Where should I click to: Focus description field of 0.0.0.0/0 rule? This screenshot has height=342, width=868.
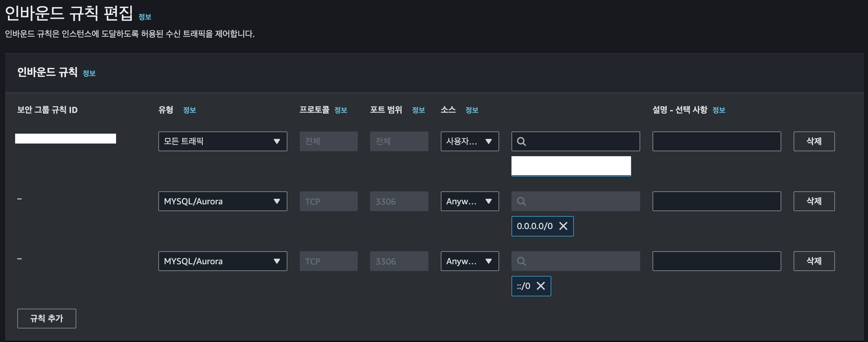(717, 202)
